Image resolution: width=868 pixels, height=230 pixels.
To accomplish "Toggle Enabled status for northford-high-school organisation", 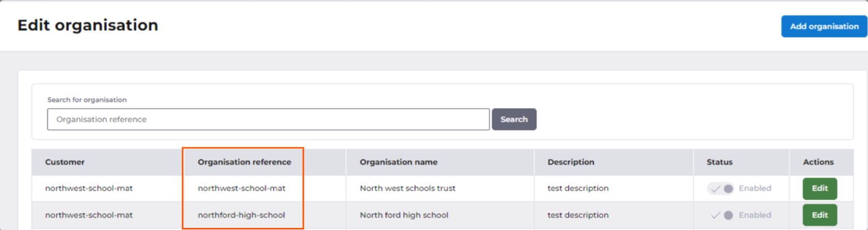I will [x=721, y=215].
